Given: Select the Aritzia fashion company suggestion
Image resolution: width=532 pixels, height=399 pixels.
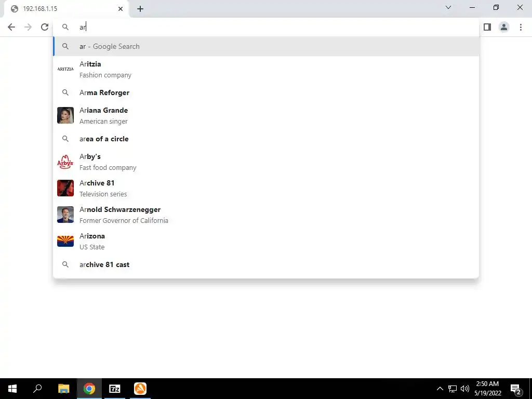Looking at the screenshot, I should 266,69.
